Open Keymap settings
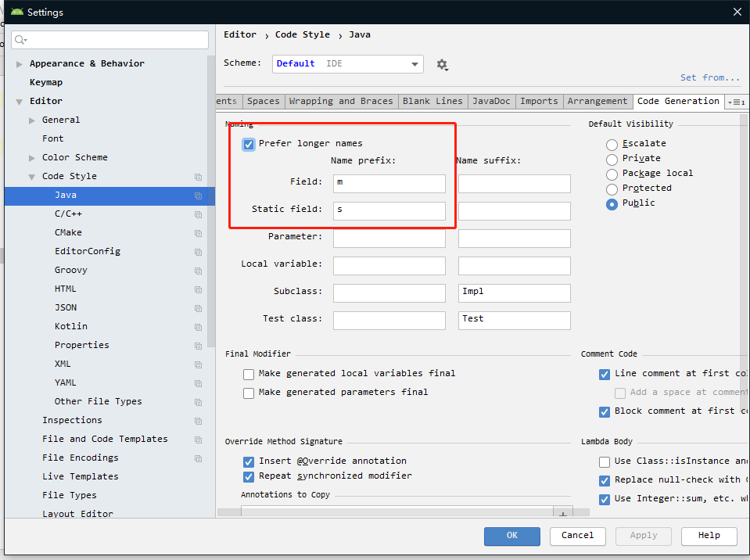Image resolution: width=750 pixels, height=560 pixels. tap(46, 82)
